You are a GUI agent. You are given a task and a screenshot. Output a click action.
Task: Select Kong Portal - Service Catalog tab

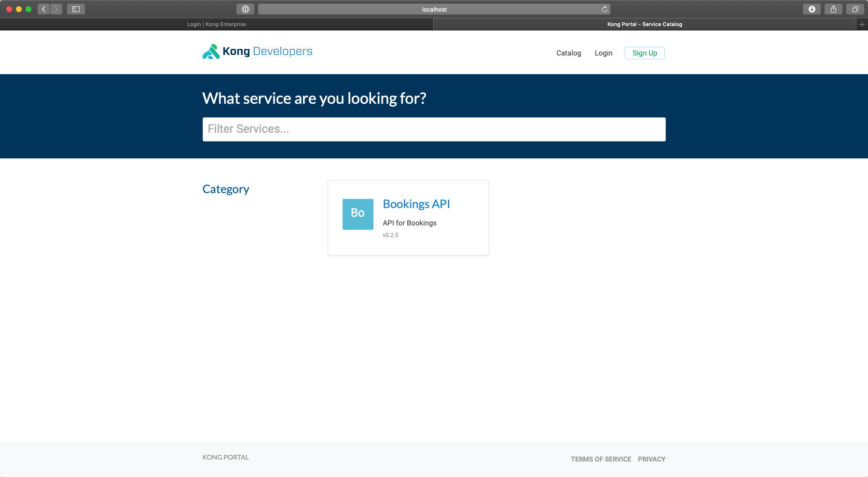coord(644,24)
